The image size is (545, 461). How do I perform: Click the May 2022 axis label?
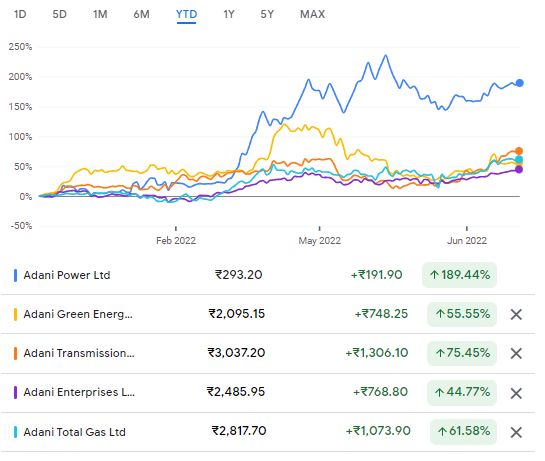pyautogui.click(x=319, y=241)
